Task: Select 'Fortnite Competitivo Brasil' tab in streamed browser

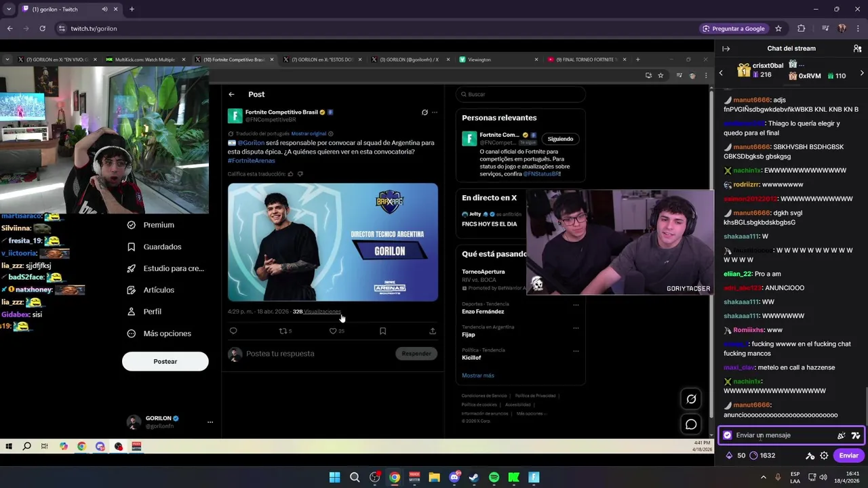Action: pyautogui.click(x=234, y=60)
